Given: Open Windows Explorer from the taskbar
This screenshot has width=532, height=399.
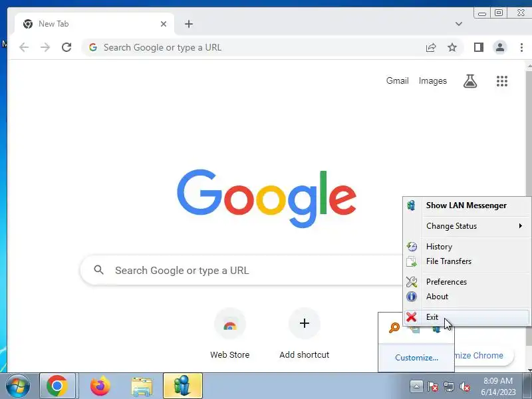Looking at the screenshot, I should [x=142, y=386].
